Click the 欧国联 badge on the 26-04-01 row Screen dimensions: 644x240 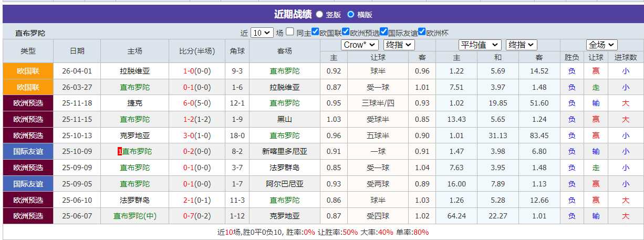coord(28,71)
